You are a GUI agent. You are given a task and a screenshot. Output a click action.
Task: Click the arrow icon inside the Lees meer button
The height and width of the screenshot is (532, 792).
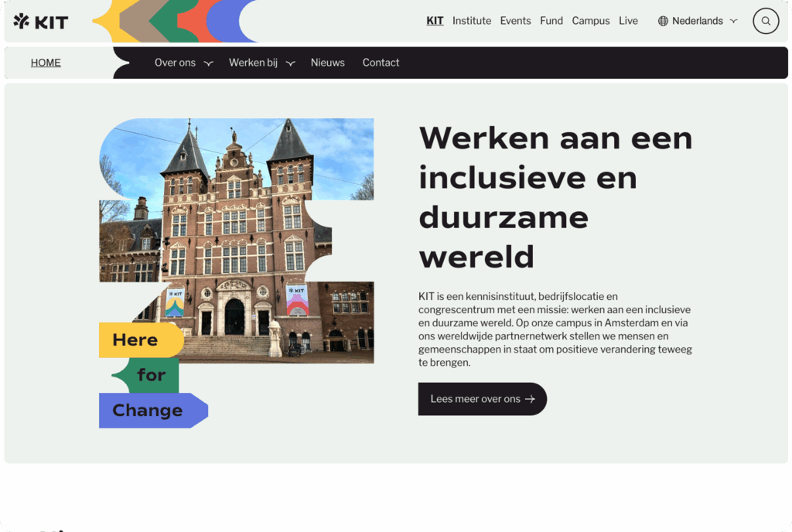(529, 399)
